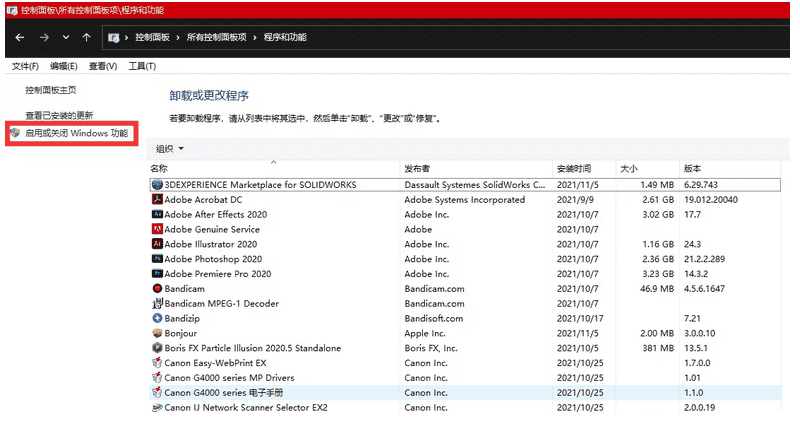Click the address bar Control Panel icon
Viewport: 800px width, 435px height.
tap(114, 38)
